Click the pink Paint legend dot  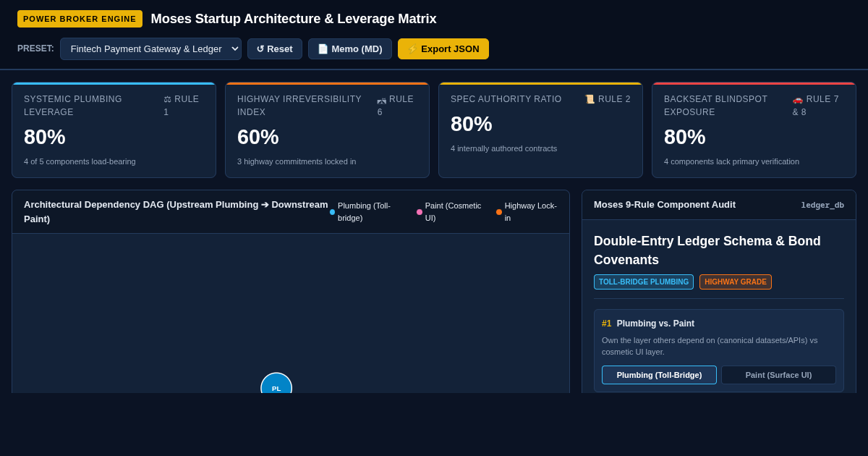420,212
